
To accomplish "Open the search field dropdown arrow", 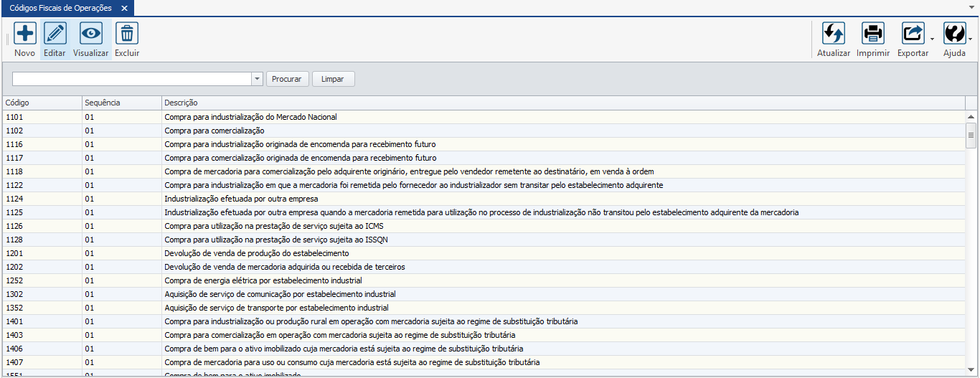I will tap(258, 79).
